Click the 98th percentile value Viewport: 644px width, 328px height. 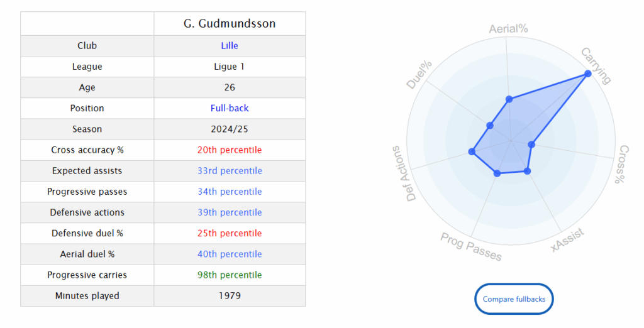point(230,275)
